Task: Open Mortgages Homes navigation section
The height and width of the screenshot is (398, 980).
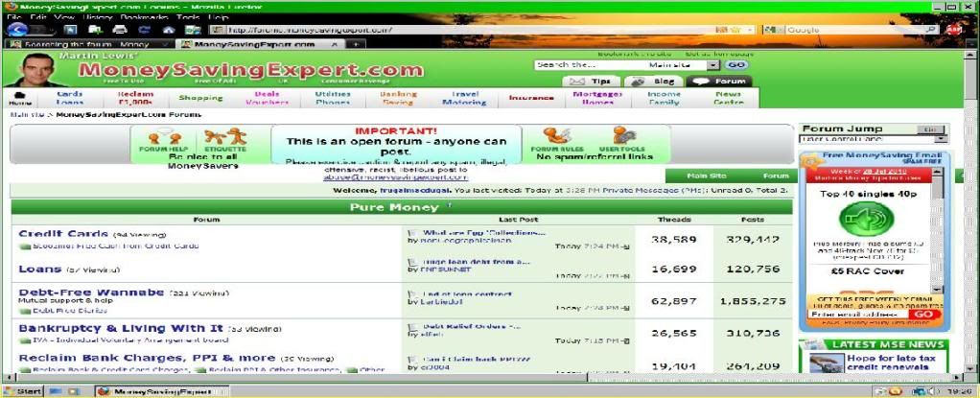Action: 598,98
